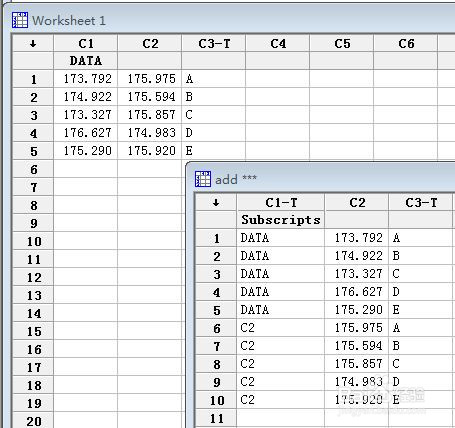455x428 pixels.
Task: Select cell A in Worksheet 1 C3-T
Action: coord(214,79)
